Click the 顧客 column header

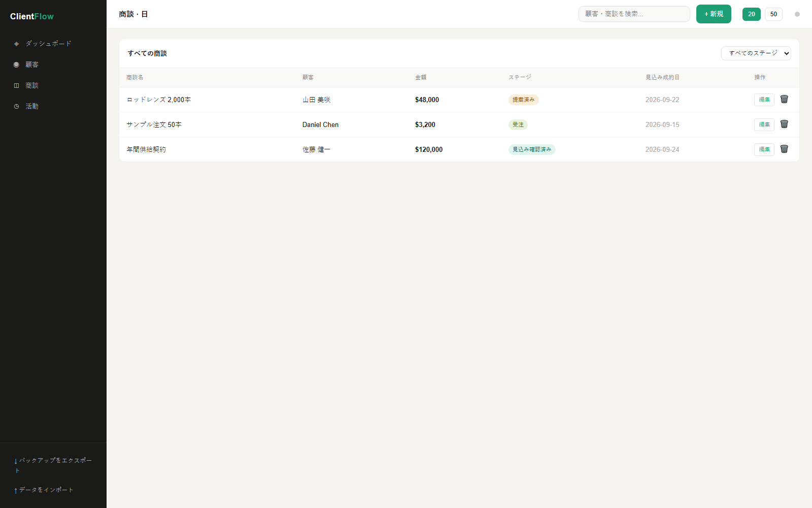(x=308, y=77)
